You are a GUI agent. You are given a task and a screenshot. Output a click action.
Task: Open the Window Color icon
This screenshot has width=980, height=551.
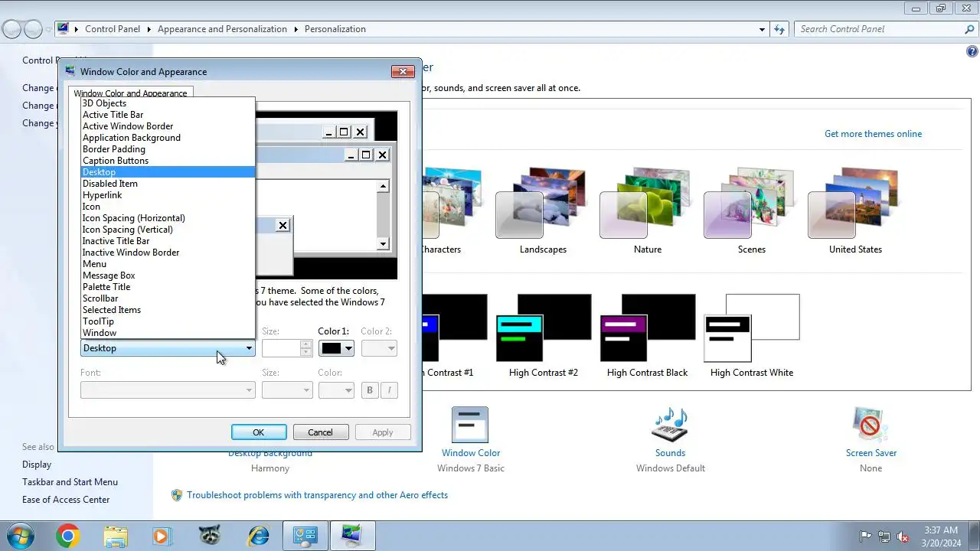coord(470,425)
